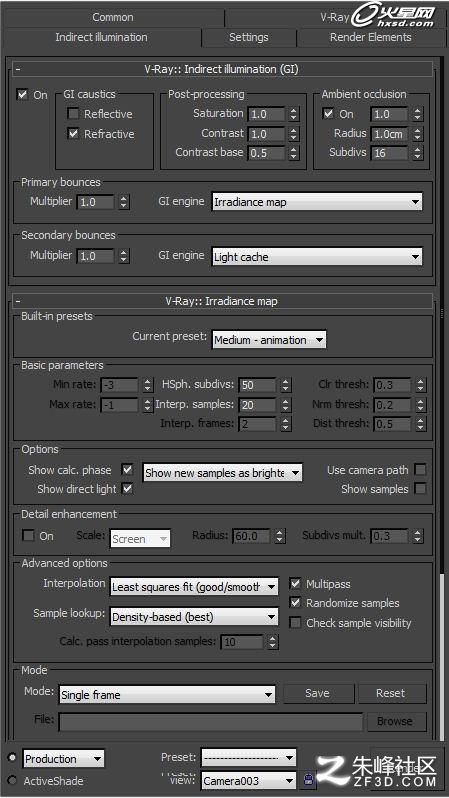Click the Contrast base value field
Viewport: 449px width, 798px height.
(x=267, y=153)
